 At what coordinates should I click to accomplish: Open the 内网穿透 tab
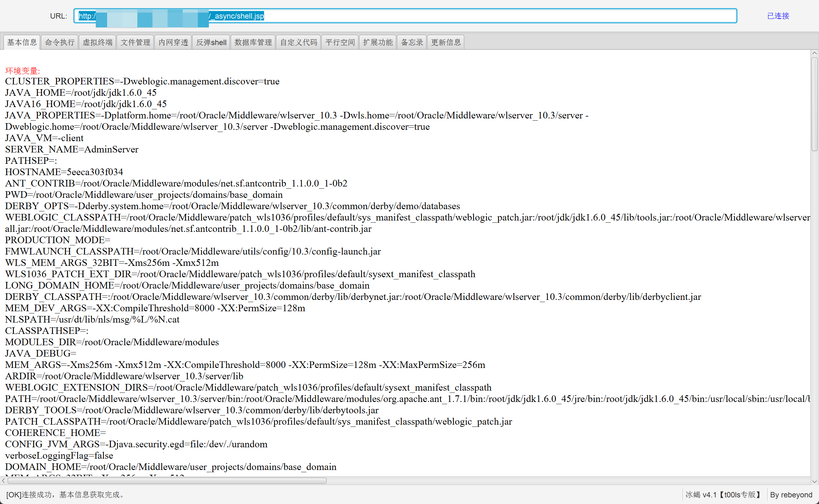[173, 42]
